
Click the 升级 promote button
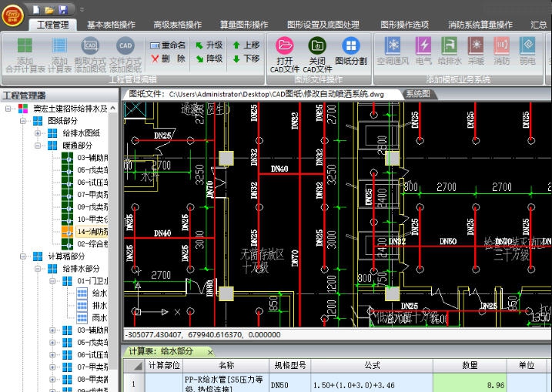coord(209,45)
